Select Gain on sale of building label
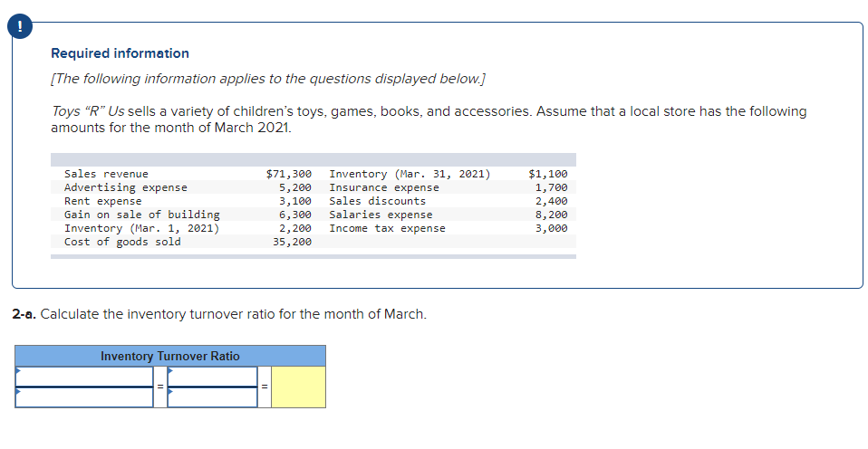The height and width of the screenshot is (449, 868). click(x=141, y=215)
